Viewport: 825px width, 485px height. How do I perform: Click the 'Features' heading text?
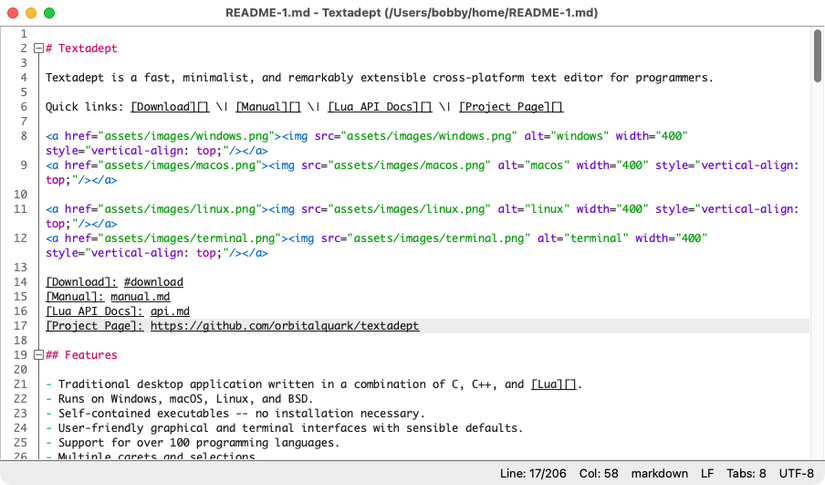91,355
